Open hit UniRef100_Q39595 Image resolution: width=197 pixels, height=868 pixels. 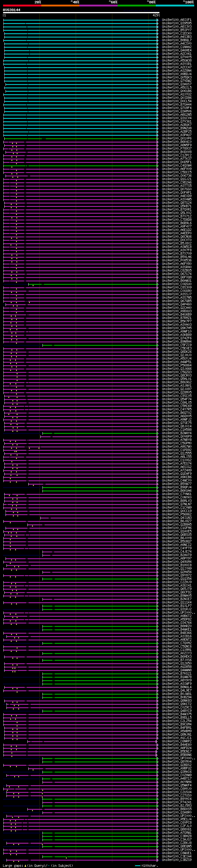click(x=176, y=23)
